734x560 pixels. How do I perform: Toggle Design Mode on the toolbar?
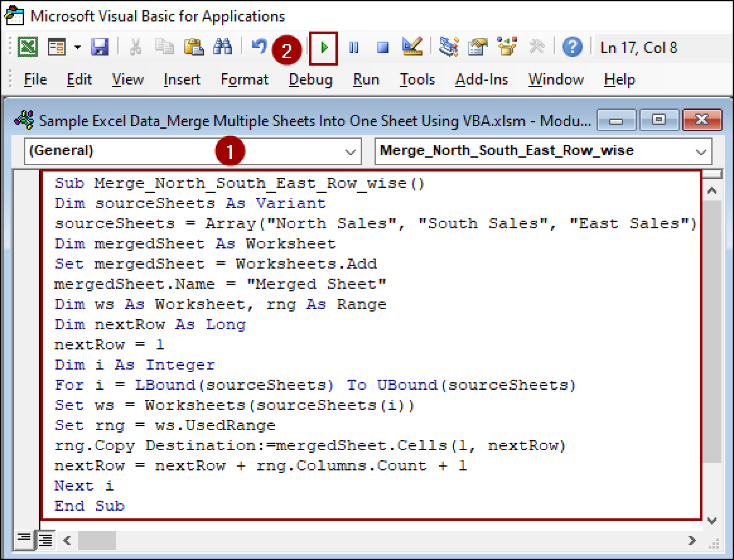click(x=412, y=47)
